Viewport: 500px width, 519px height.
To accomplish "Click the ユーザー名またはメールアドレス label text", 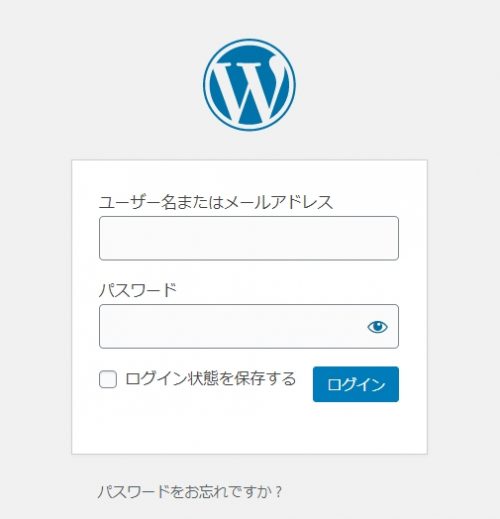I will click(x=216, y=202).
